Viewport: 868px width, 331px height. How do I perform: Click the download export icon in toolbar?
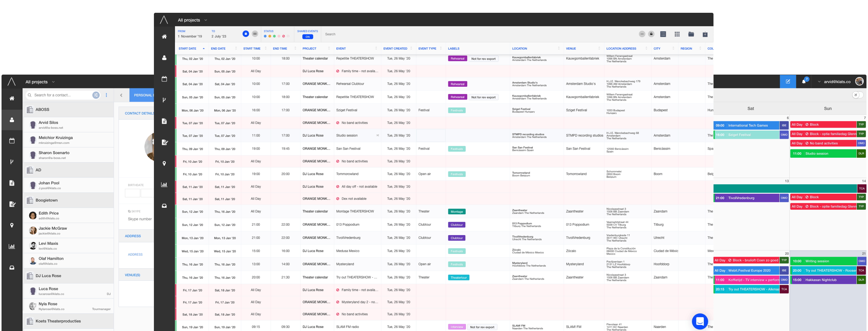(x=705, y=34)
